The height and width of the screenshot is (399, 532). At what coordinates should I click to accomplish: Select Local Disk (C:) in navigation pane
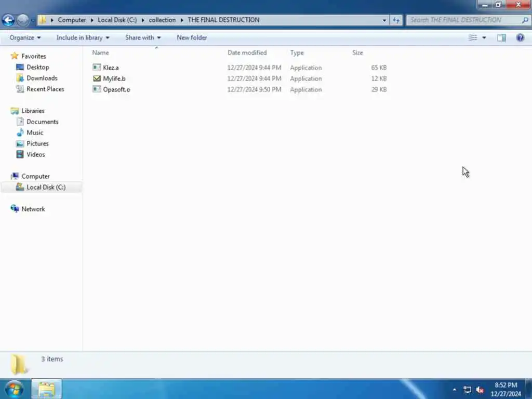46,187
